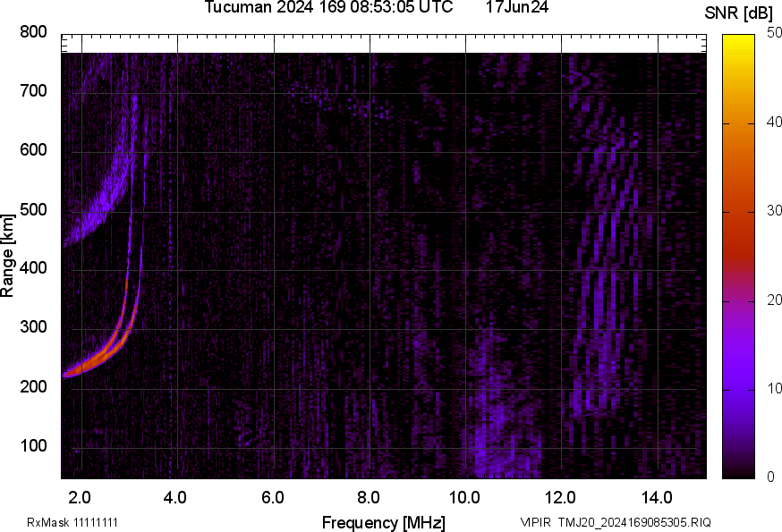Click frequency tick label '10.0'
This screenshot has height=532, width=782.
click(x=464, y=497)
